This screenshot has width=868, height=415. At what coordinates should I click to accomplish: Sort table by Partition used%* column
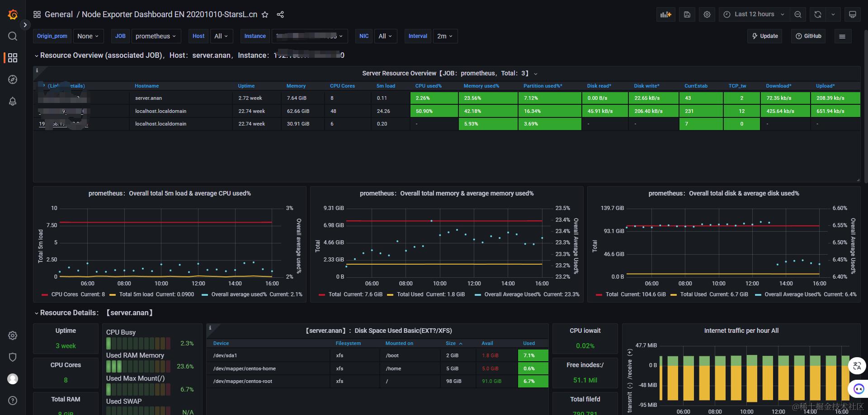tap(543, 86)
